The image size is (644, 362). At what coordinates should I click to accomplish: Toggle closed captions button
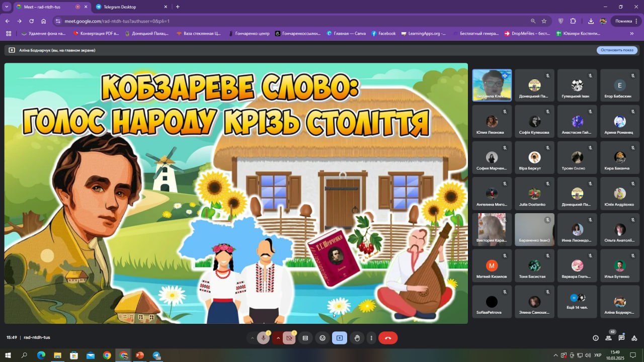305,338
